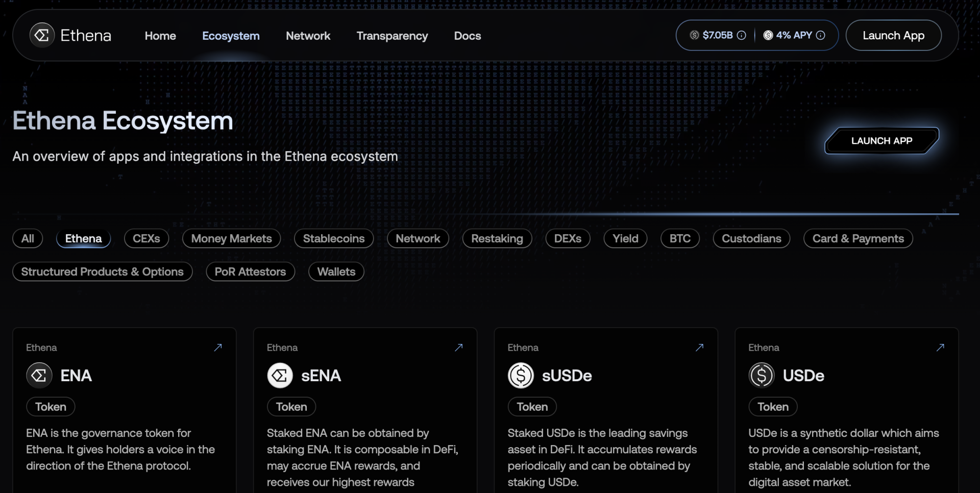This screenshot has height=493, width=980.
Task: Click the Ethena label on ENA card
Action: coord(41,348)
